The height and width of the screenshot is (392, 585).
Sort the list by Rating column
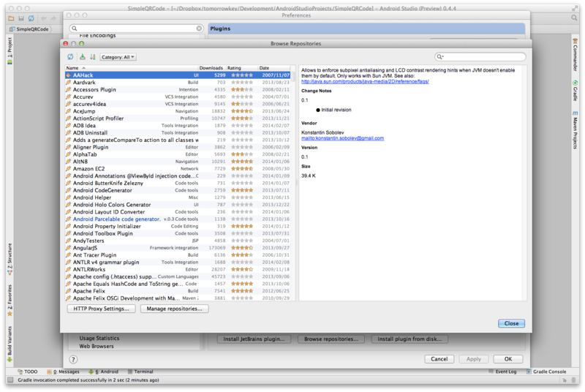click(241, 68)
